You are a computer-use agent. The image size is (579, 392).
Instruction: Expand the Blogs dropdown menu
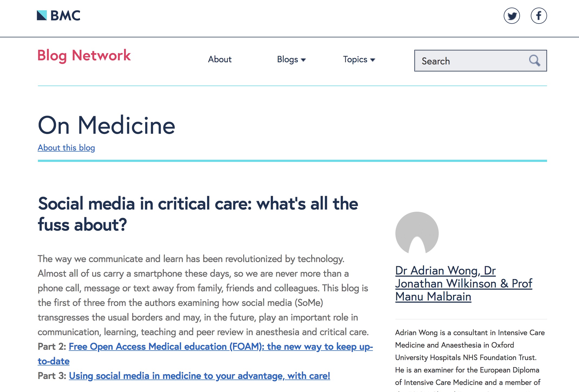pos(291,60)
